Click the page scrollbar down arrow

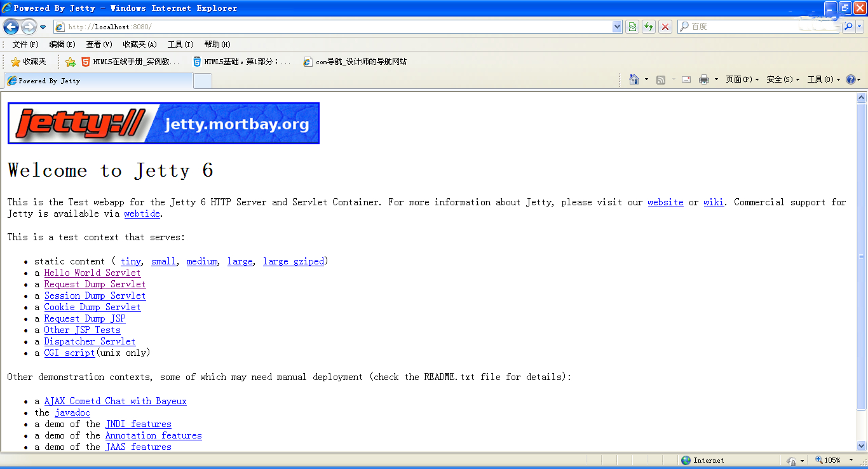(862, 446)
